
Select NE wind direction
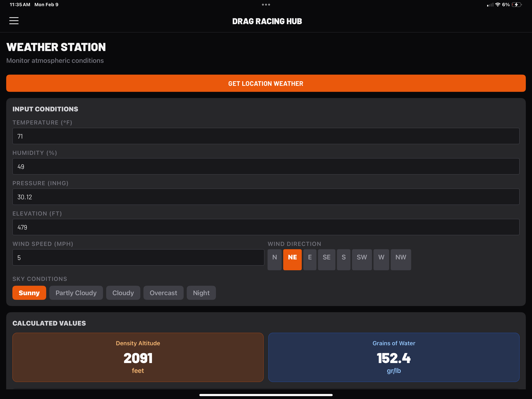(x=292, y=259)
